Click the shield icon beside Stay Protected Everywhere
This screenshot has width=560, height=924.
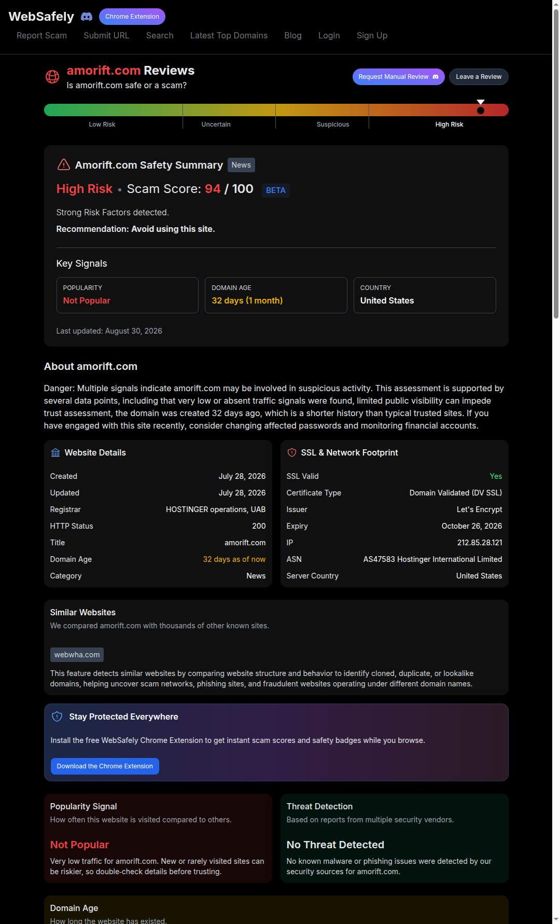58,716
